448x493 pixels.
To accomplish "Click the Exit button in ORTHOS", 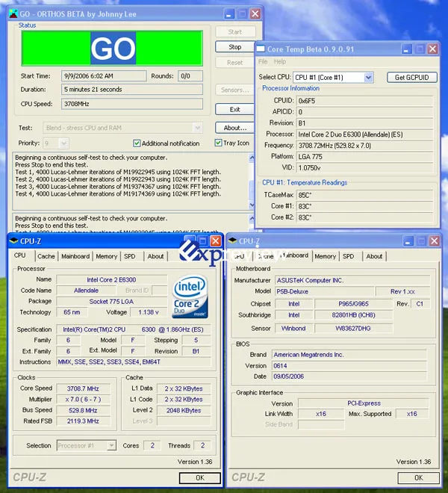I will (x=235, y=109).
